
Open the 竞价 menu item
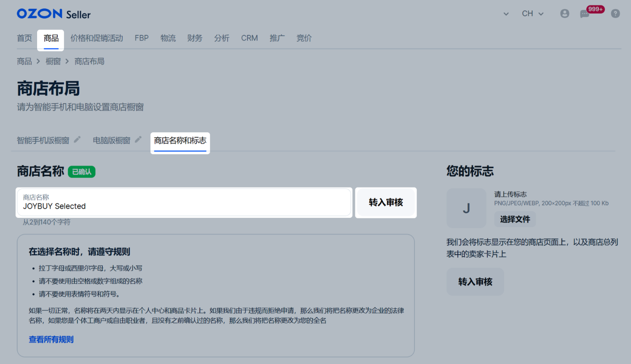tap(304, 38)
